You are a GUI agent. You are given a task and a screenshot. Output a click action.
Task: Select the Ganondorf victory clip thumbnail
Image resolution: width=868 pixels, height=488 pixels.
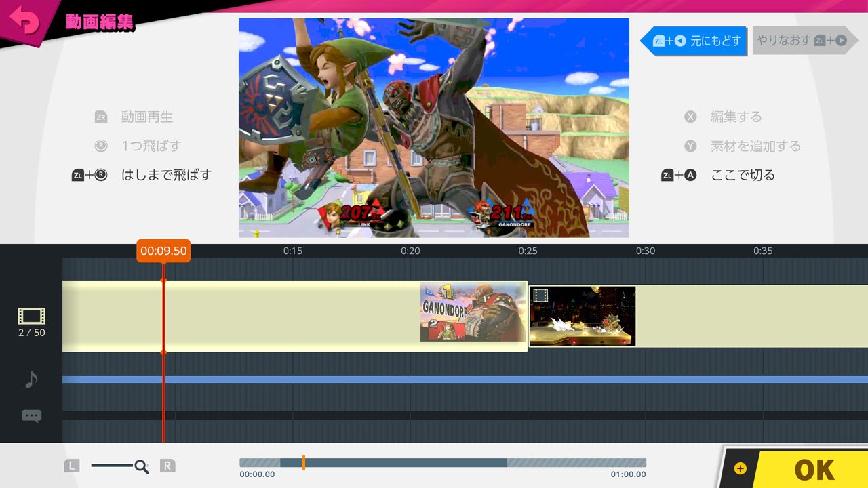click(x=473, y=312)
